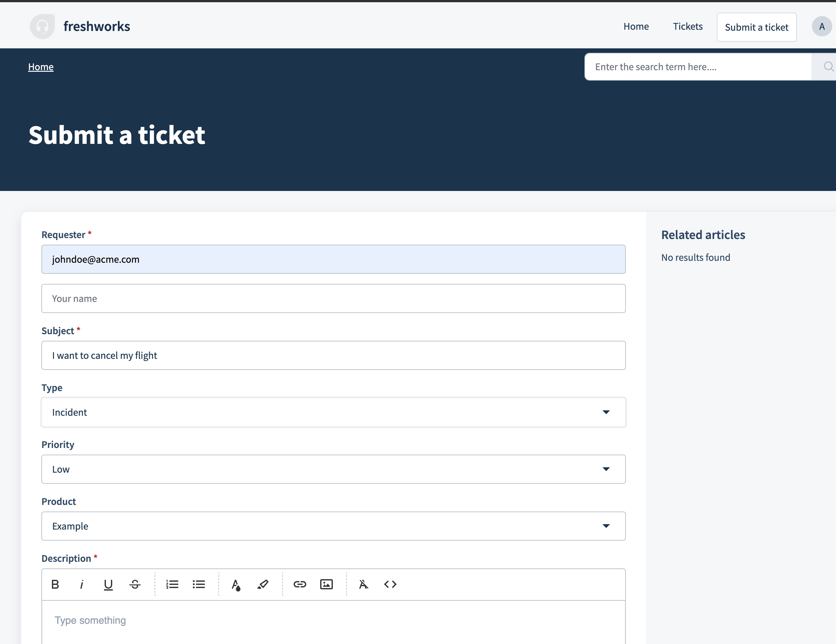Image resolution: width=836 pixels, height=644 pixels.
Task: Open the text color picker
Action: (236, 584)
